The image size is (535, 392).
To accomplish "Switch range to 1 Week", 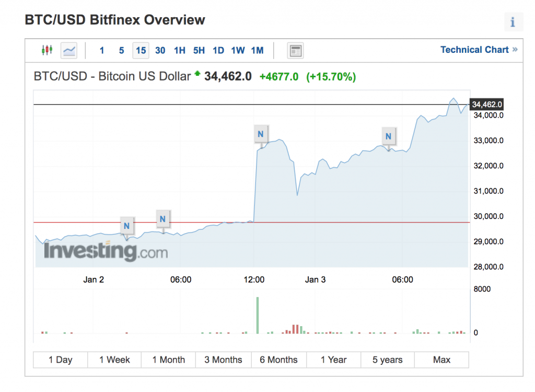I will (114, 360).
